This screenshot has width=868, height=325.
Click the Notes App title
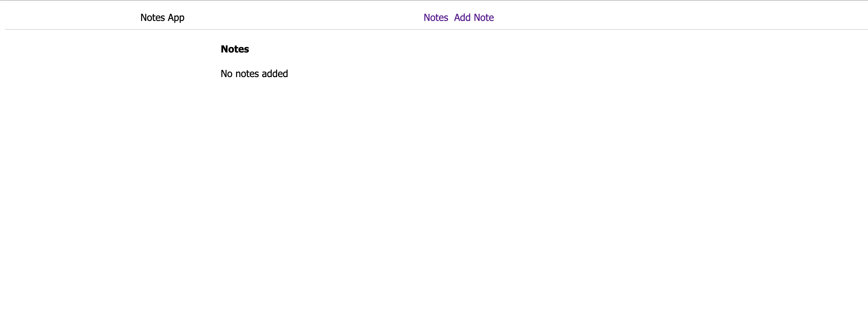(162, 18)
